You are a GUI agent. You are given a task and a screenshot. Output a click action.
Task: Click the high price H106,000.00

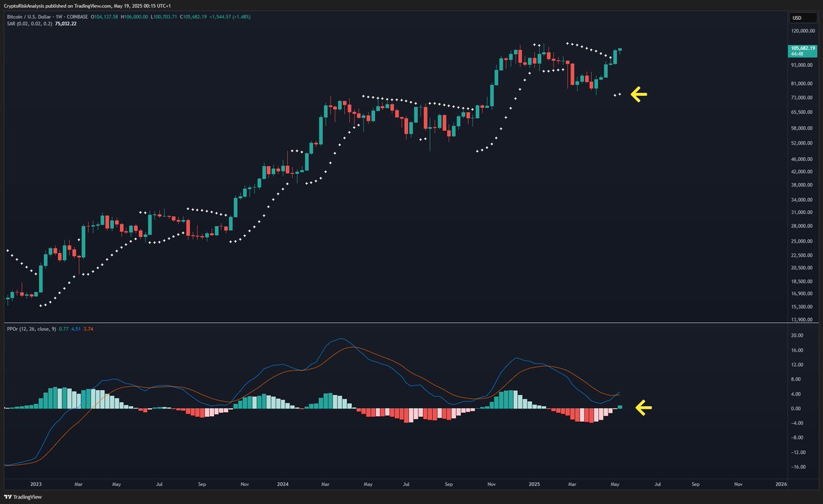(134, 16)
